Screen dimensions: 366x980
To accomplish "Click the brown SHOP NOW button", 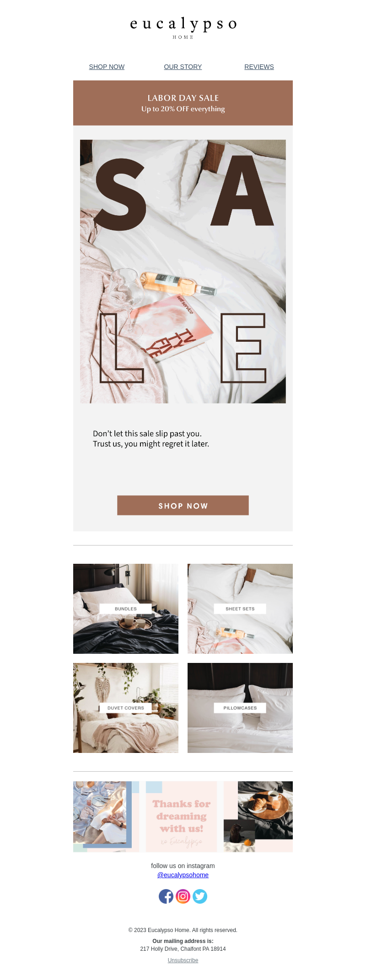I will (183, 505).
